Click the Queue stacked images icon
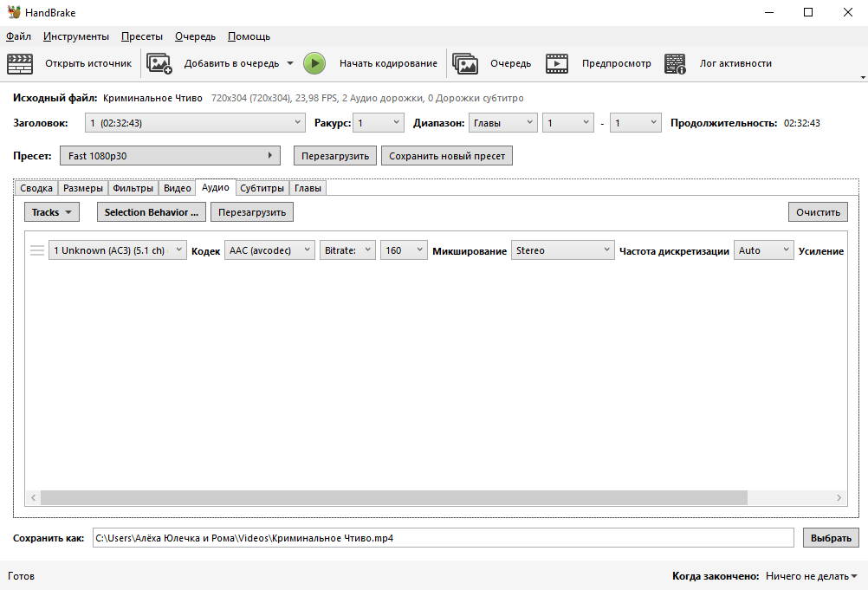The width and height of the screenshot is (868, 590). (x=465, y=63)
